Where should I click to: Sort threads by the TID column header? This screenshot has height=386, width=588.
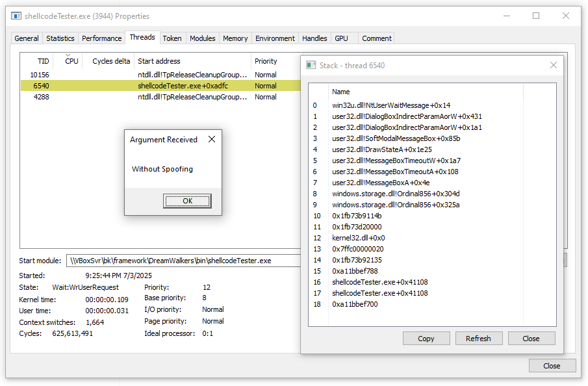tap(43, 60)
